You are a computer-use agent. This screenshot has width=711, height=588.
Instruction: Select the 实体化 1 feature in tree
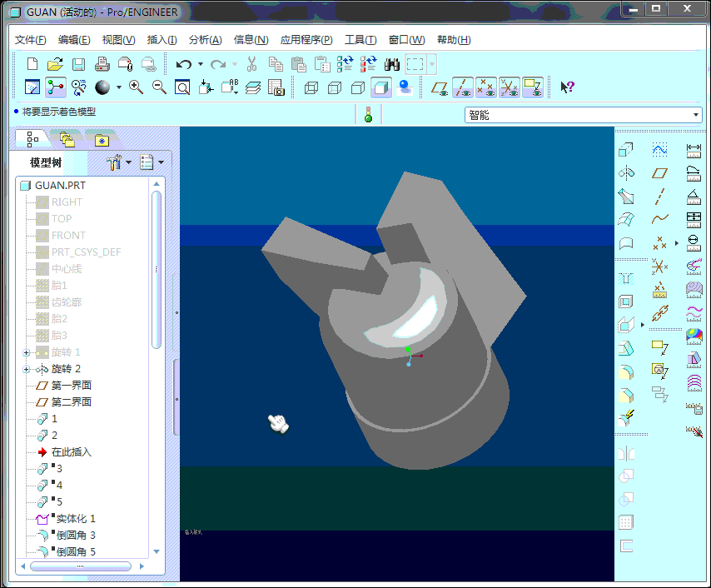[x=76, y=519]
